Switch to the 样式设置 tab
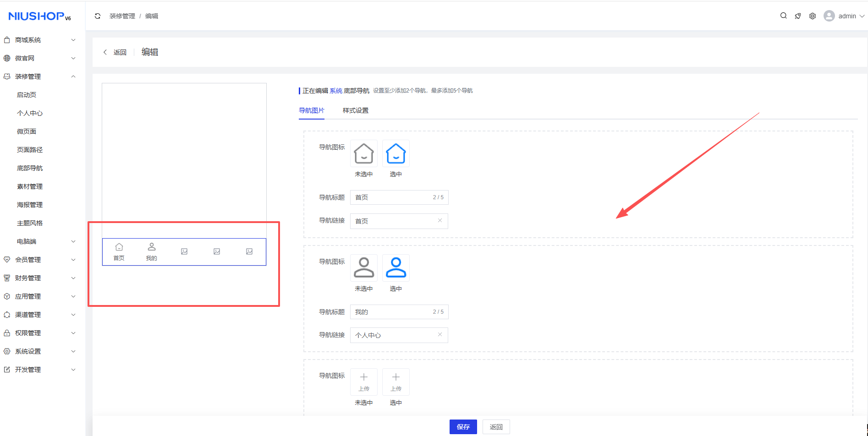The image size is (868, 436). [x=355, y=110]
